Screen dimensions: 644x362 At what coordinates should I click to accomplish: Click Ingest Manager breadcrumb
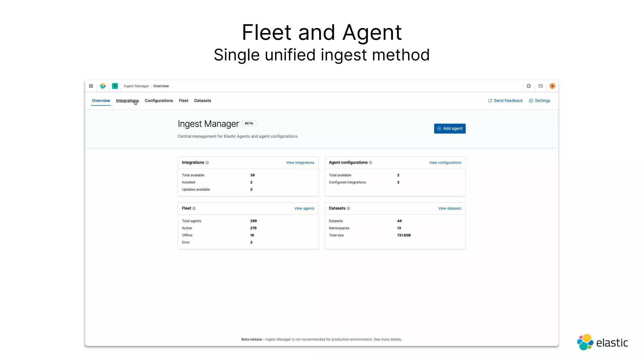click(136, 86)
